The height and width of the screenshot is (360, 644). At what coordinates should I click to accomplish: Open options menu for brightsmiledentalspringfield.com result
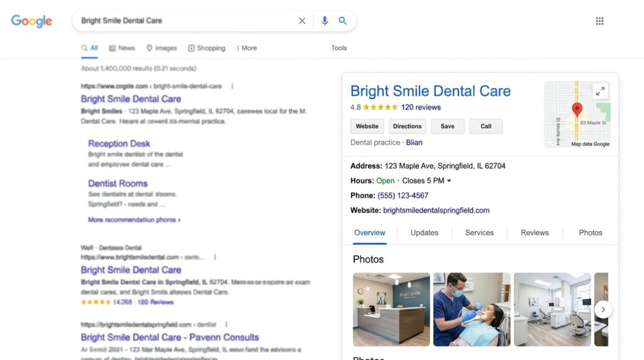coord(226,324)
